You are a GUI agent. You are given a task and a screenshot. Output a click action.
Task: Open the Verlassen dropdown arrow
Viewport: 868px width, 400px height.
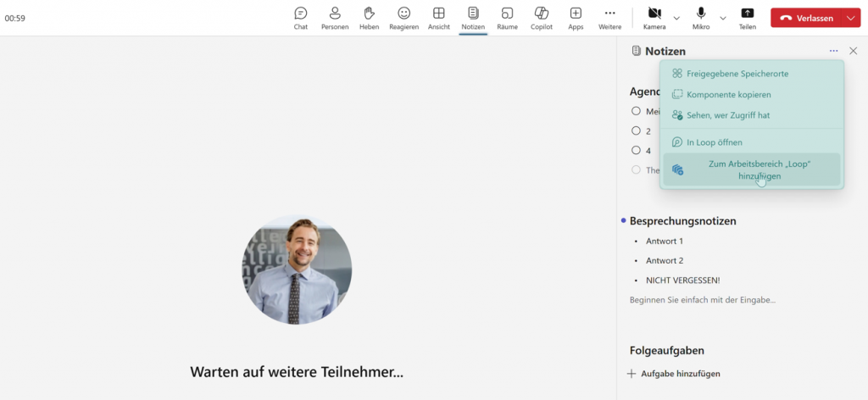851,19
